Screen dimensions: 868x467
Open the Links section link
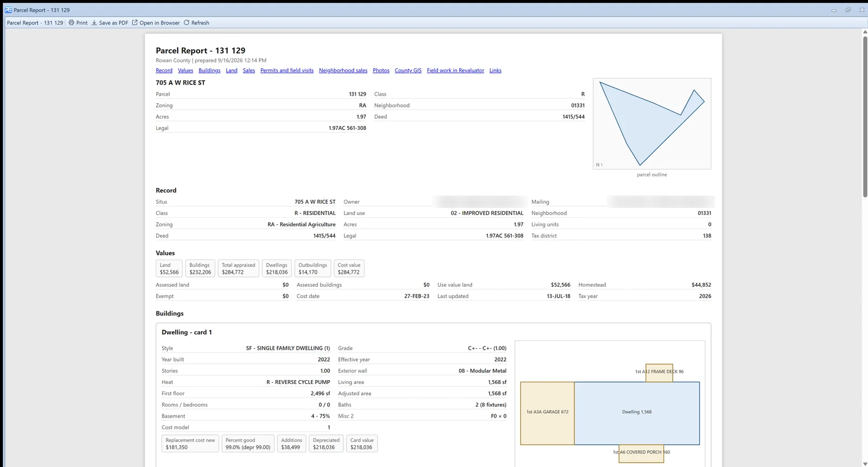(x=495, y=71)
